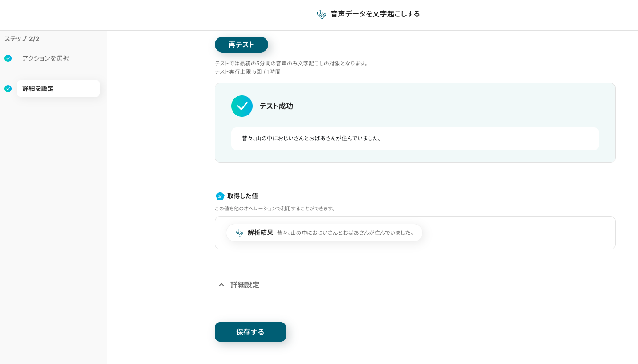Click the 取得した値 heading
The width and height of the screenshot is (638, 364).
coord(242,196)
